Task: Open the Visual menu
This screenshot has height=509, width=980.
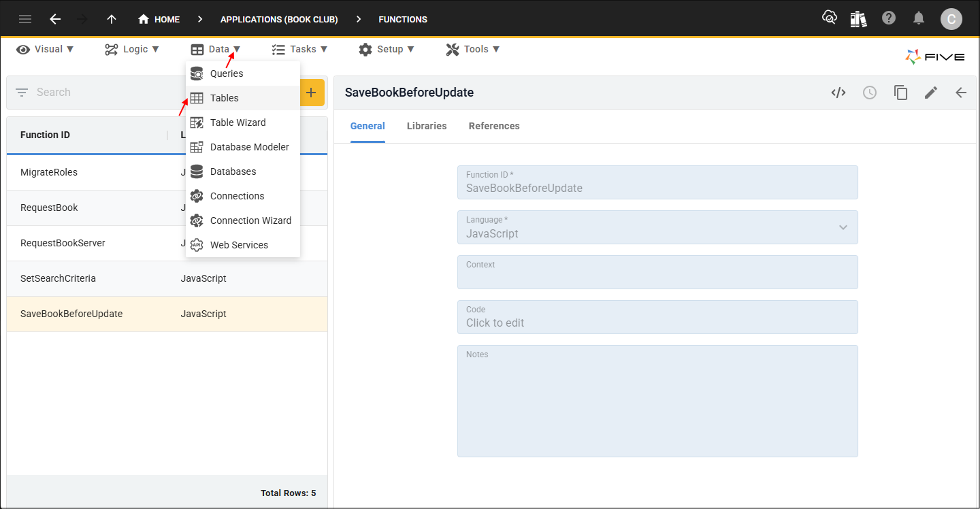Action: coord(45,49)
